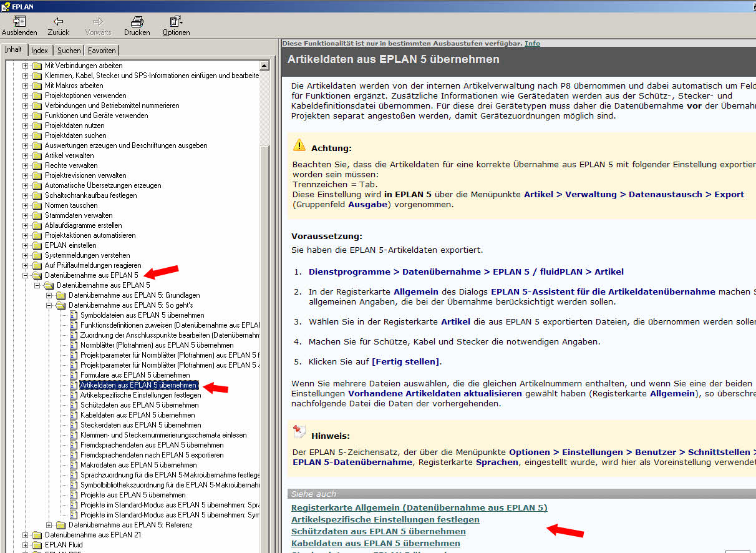
Task: Click page icon of Artikelspezifische Einstellungen festlegen
Action: click(x=73, y=395)
